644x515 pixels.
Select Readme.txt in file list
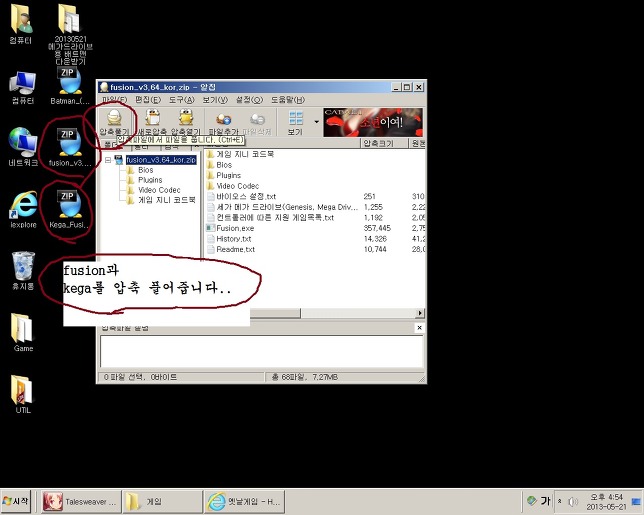(235, 250)
